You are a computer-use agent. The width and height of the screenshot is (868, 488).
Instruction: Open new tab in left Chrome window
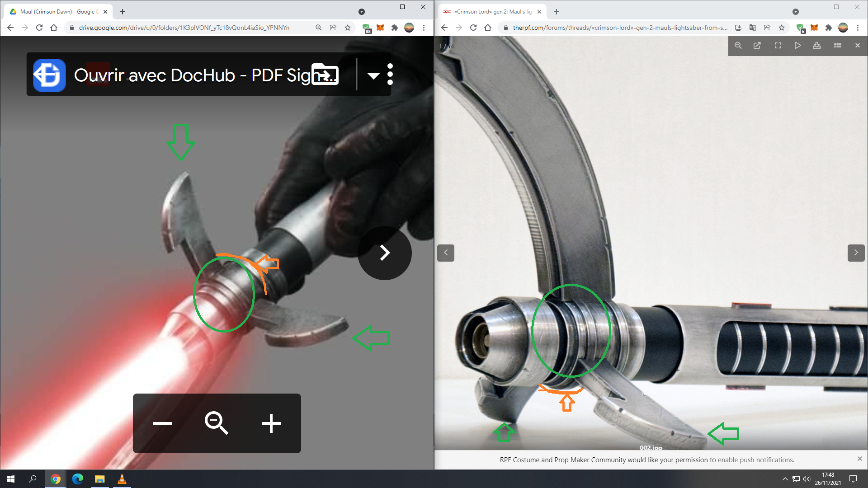(x=123, y=12)
